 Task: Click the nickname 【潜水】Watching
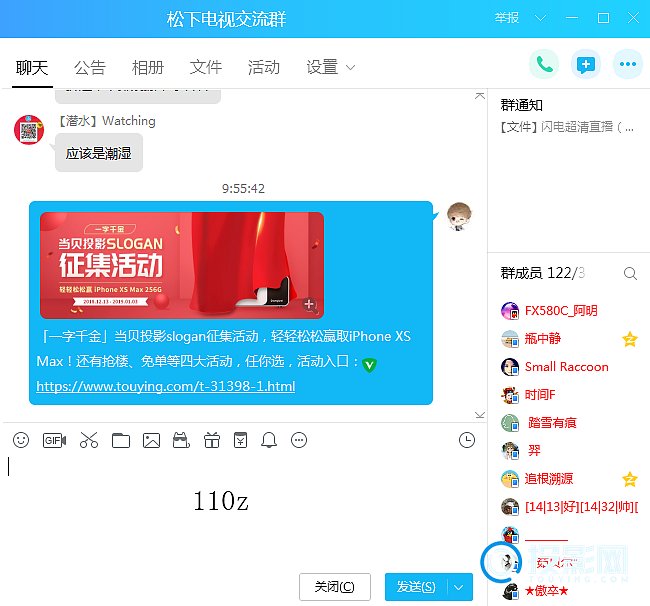point(107,121)
